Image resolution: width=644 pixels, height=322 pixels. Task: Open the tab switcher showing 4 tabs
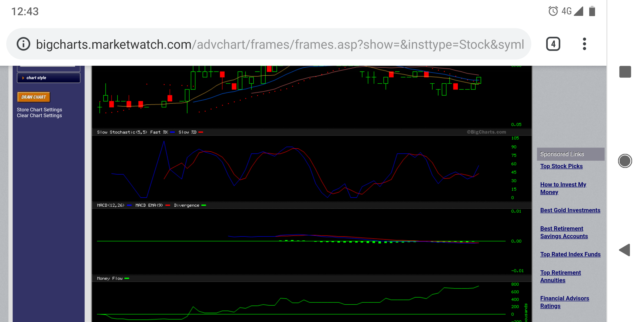553,44
